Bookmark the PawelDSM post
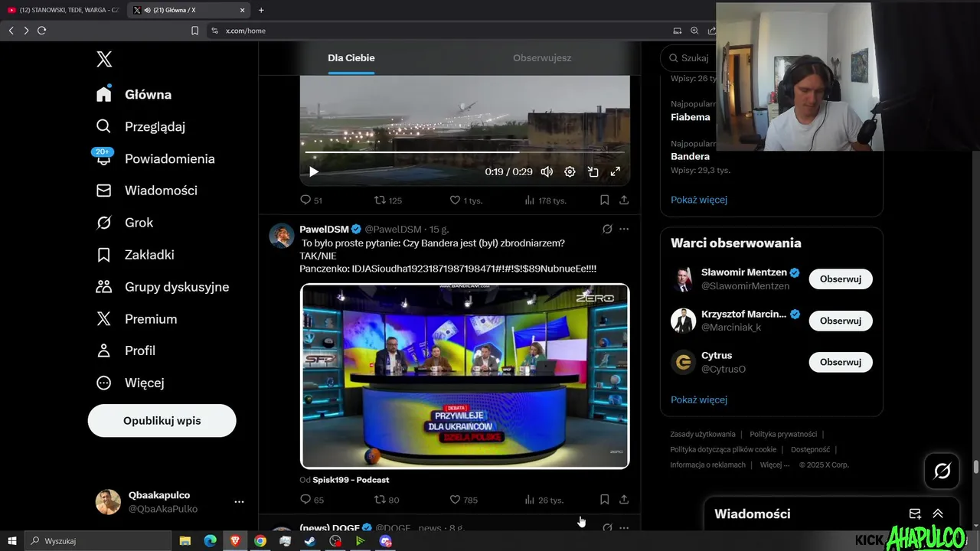 tap(604, 500)
